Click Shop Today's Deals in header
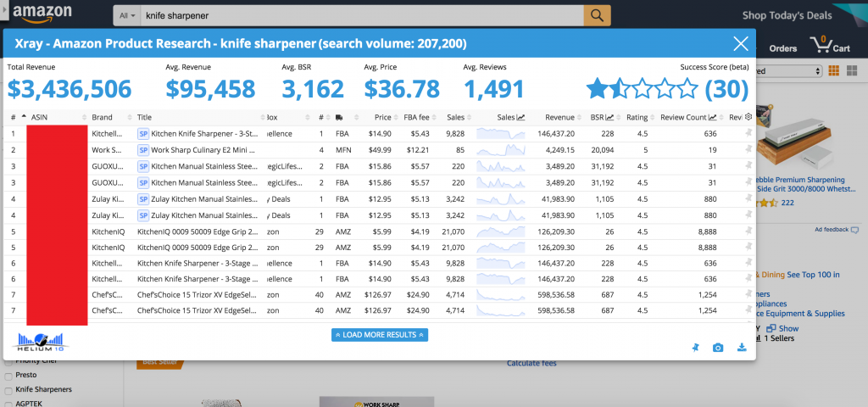 (787, 15)
